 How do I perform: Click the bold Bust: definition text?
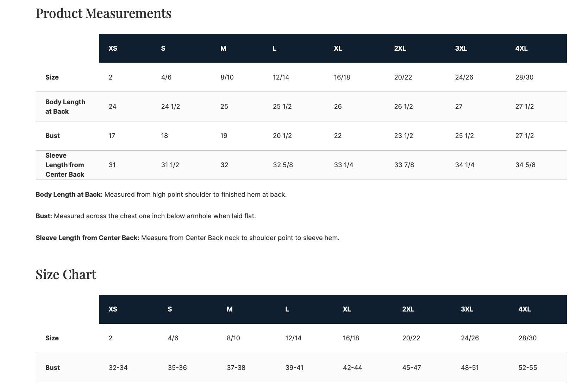coord(44,216)
